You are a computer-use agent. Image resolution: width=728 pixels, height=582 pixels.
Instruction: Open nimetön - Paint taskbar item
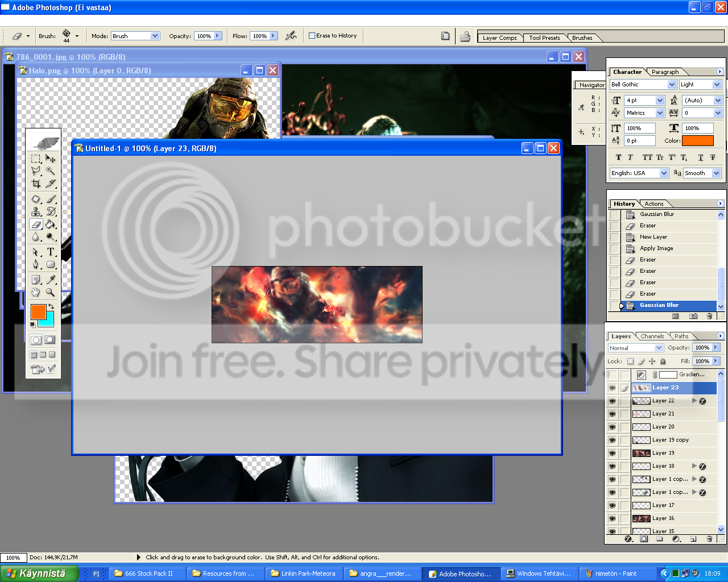pyautogui.click(x=619, y=573)
